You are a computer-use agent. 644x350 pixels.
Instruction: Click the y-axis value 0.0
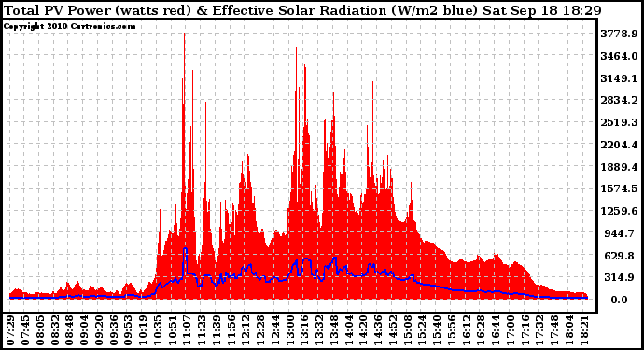pos(619,300)
